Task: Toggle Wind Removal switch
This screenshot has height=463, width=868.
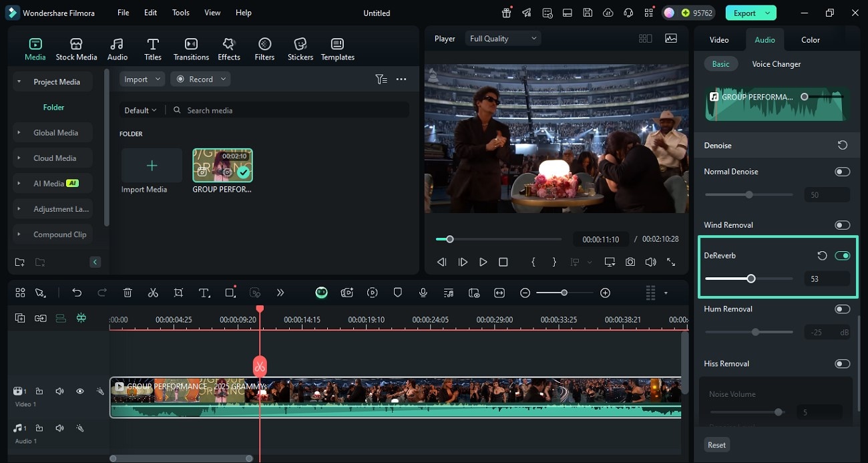Action: point(842,225)
